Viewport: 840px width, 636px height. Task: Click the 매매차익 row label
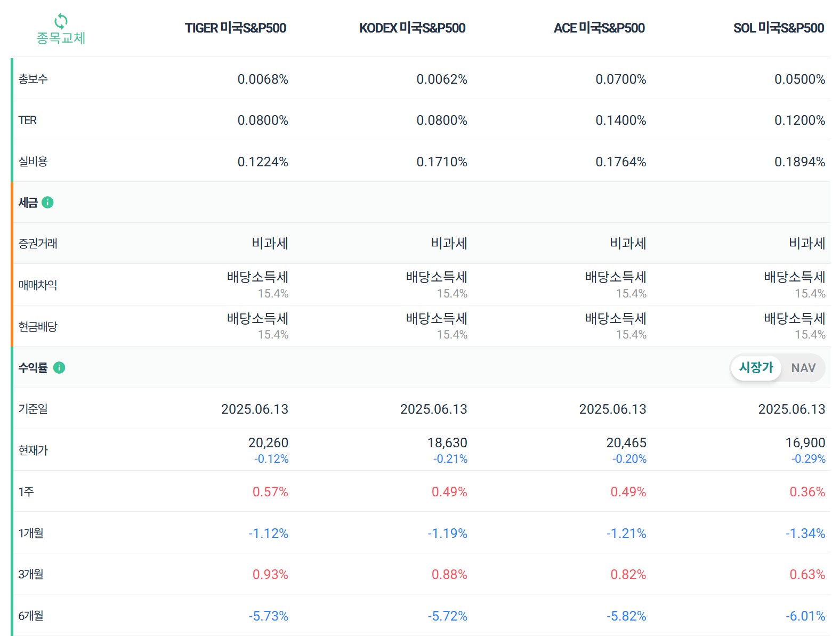click(x=38, y=285)
